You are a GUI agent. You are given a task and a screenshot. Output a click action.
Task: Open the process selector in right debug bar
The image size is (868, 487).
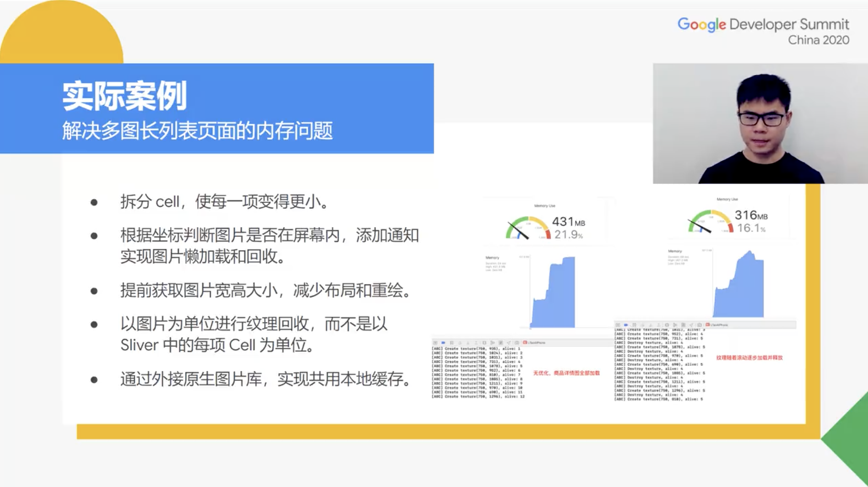[718, 325]
